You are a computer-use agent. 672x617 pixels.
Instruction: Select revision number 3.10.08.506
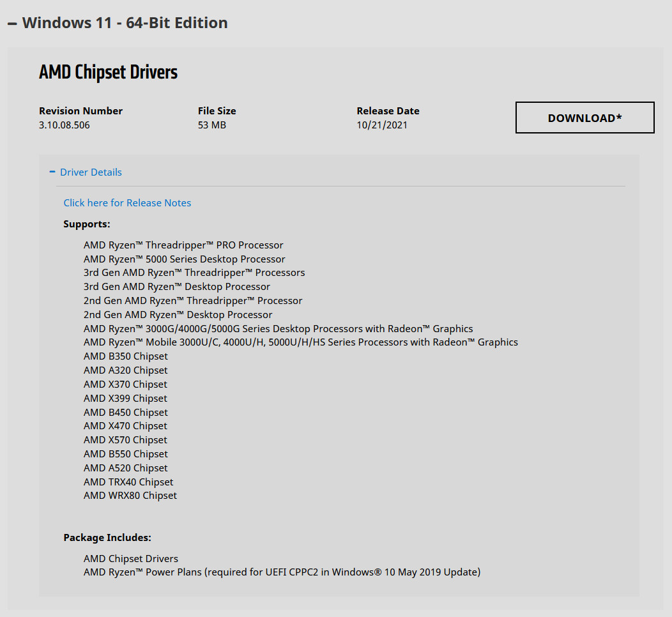point(65,125)
